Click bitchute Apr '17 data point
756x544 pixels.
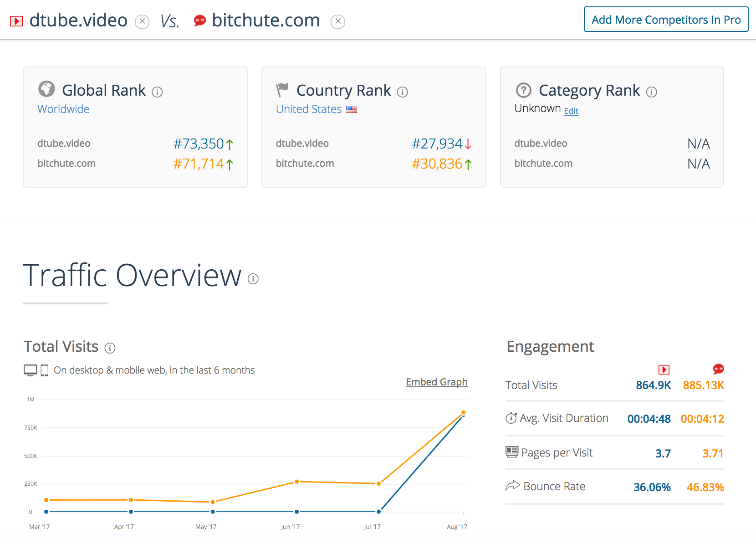131,500
